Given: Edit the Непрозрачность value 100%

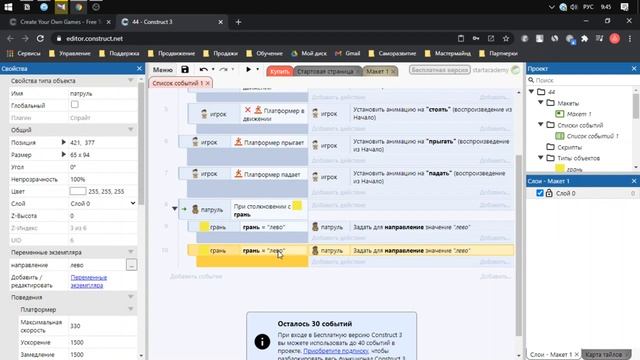Looking at the screenshot, I should [103, 179].
